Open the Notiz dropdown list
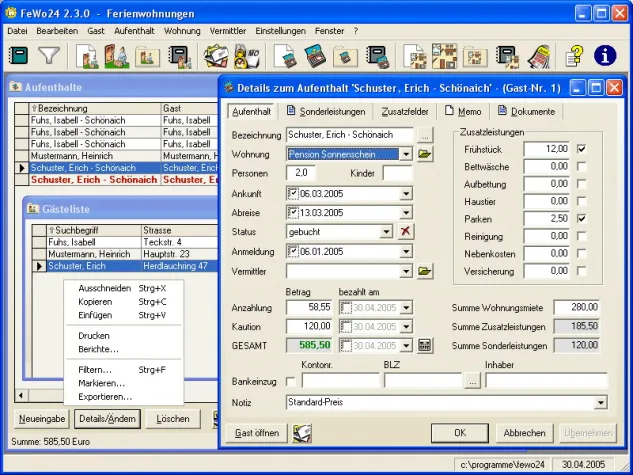Viewport: 633px width, 475px height. 600,402
